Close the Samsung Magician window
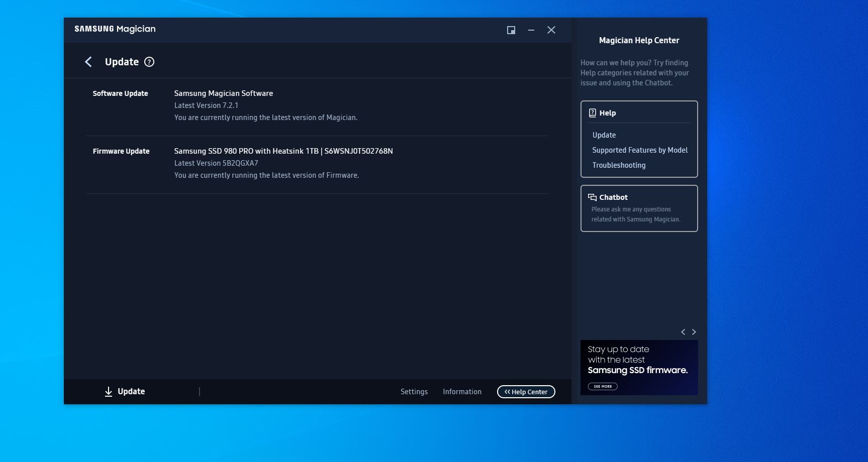This screenshot has height=462, width=868. pyautogui.click(x=551, y=30)
